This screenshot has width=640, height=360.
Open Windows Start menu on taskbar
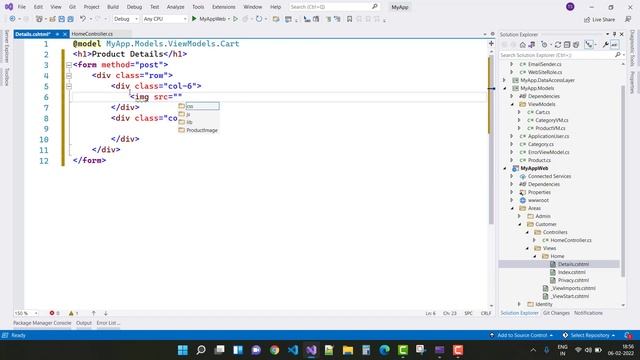(x=183, y=350)
